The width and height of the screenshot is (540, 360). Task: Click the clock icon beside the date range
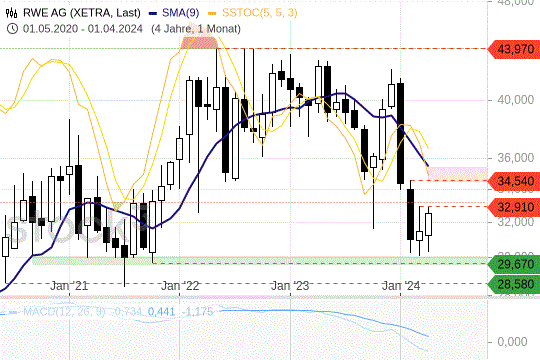12,29
